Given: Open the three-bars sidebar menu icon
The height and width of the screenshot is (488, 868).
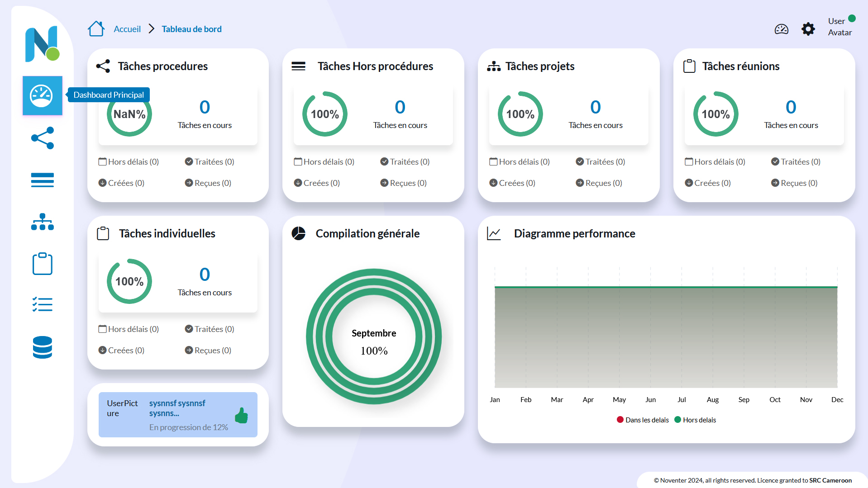Looking at the screenshot, I should 42,180.
